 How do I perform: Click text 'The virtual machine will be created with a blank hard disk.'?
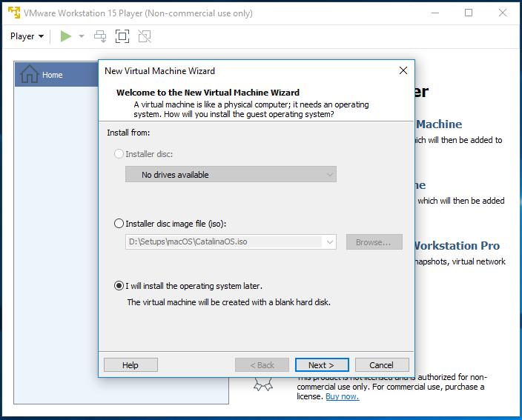tap(228, 302)
